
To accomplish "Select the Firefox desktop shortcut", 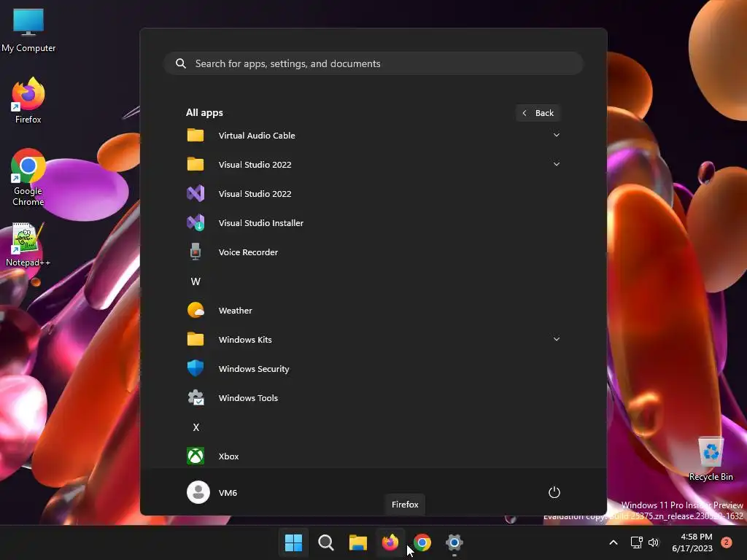I will pyautogui.click(x=28, y=101).
